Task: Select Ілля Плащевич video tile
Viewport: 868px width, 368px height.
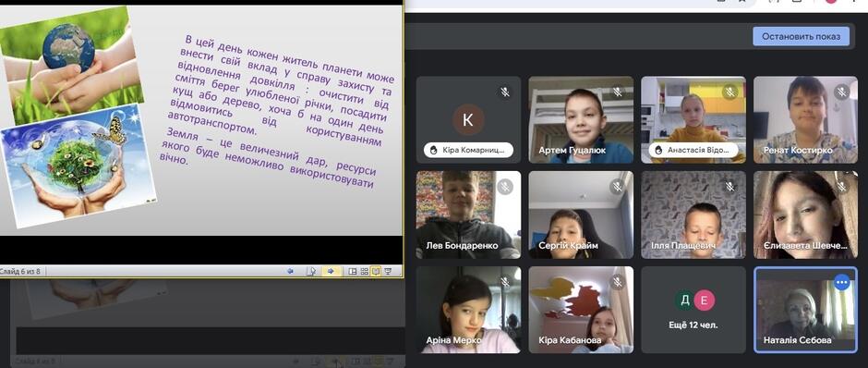Action: [693, 215]
